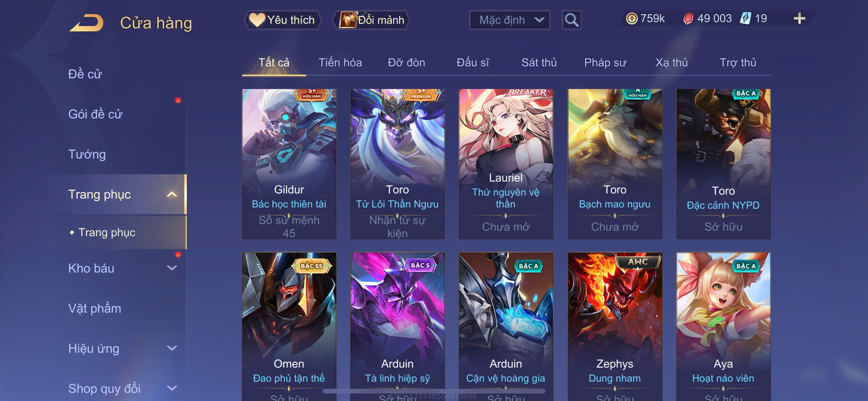Open Tướng in the sidebar
868x401 pixels.
click(x=87, y=154)
